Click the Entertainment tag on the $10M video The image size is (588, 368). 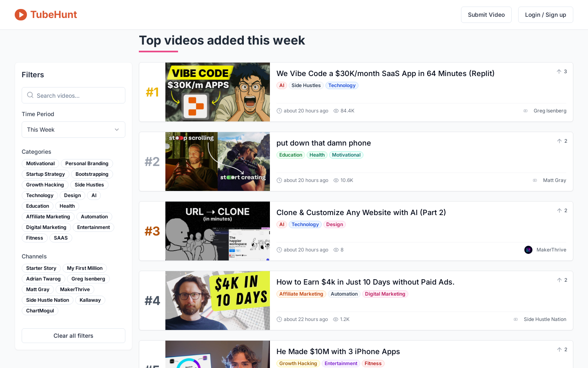(x=341, y=364)
